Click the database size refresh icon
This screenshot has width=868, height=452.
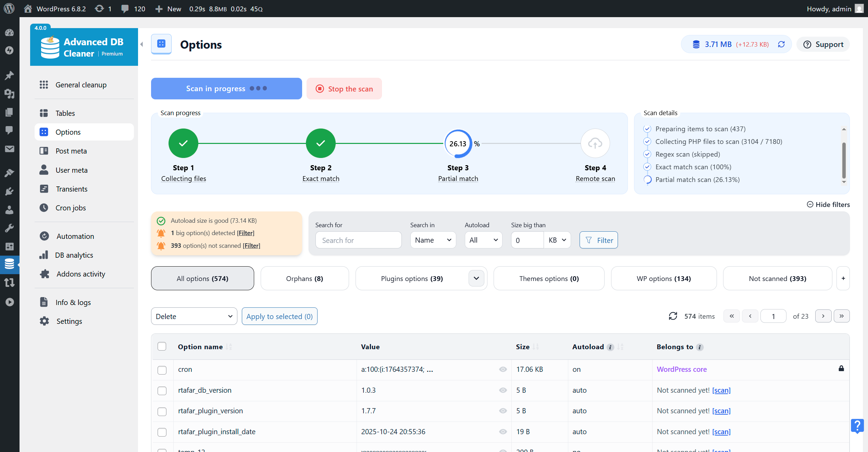[781, 44]
